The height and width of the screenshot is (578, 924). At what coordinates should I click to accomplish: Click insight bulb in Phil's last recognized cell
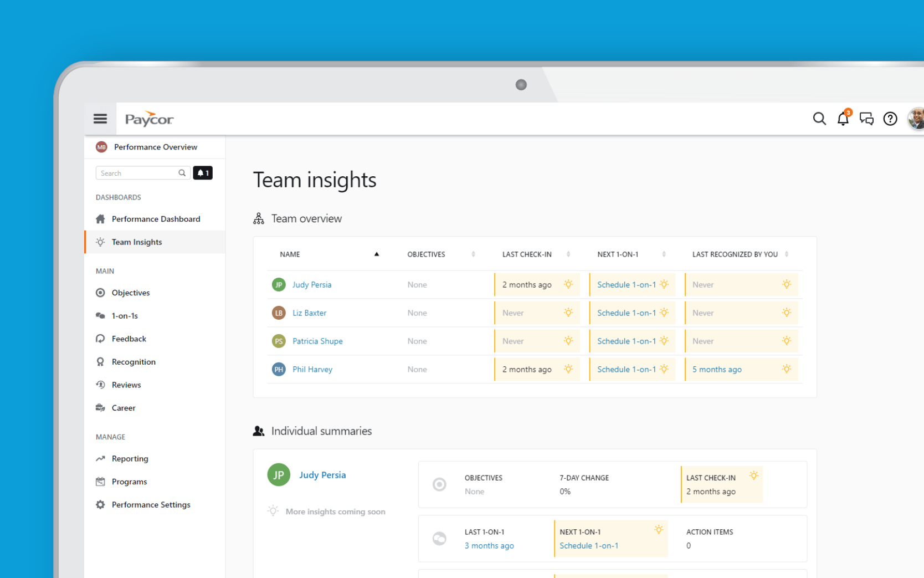pos(787,369)
